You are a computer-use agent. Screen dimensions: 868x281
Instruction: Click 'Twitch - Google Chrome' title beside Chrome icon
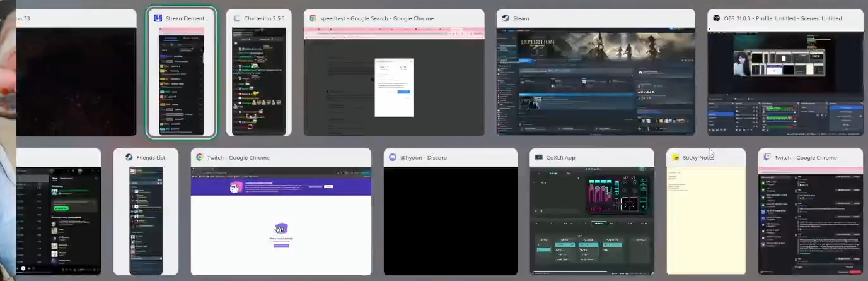238,158
